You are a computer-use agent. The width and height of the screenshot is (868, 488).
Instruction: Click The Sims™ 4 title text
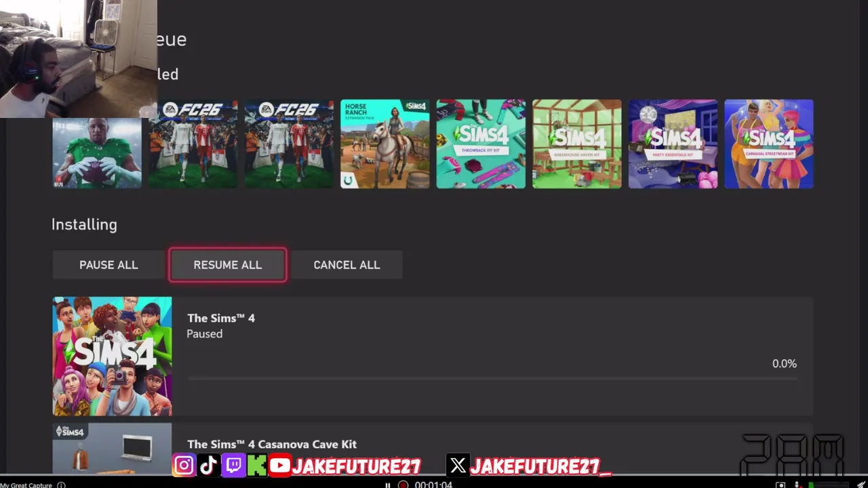pos(221,318)
